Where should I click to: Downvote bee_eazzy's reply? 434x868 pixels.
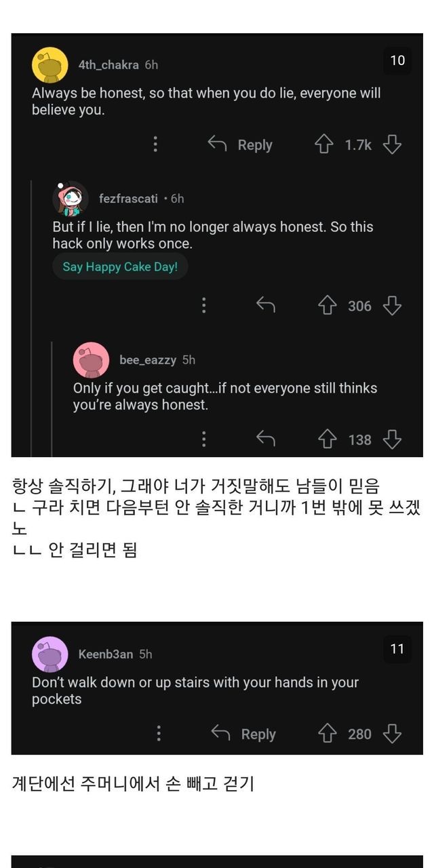[x=392, y=439]
